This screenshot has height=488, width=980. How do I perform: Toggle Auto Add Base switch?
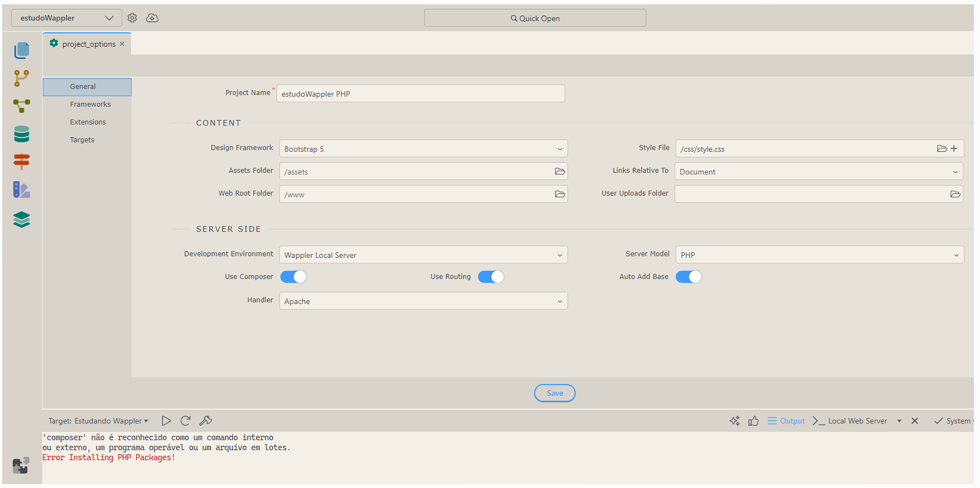[688, 277]
